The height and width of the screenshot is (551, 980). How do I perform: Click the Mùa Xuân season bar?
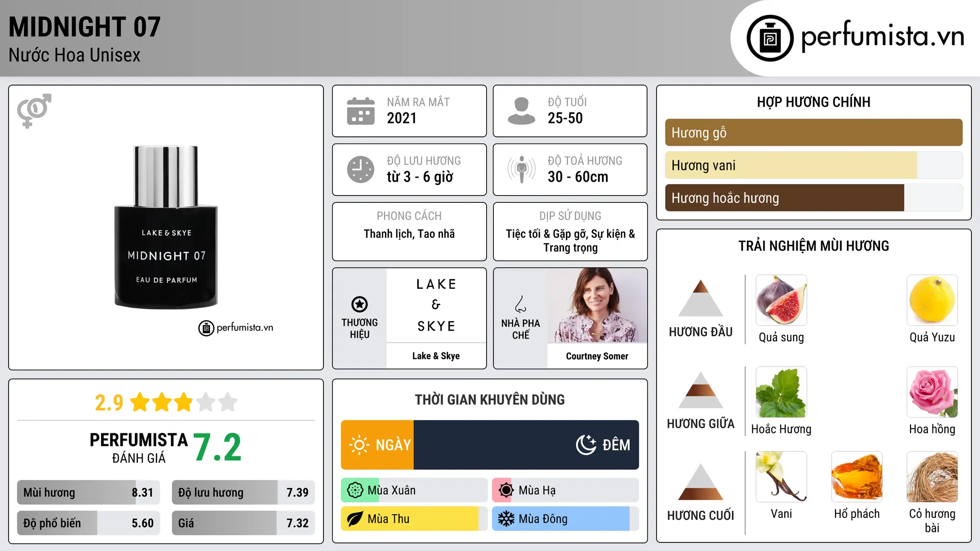[x=414, y=490]
